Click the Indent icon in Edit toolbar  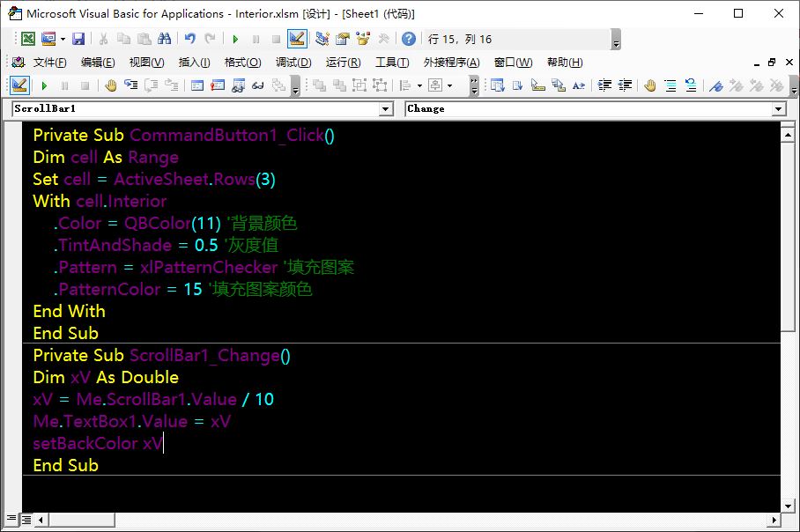tap(604, 85)
